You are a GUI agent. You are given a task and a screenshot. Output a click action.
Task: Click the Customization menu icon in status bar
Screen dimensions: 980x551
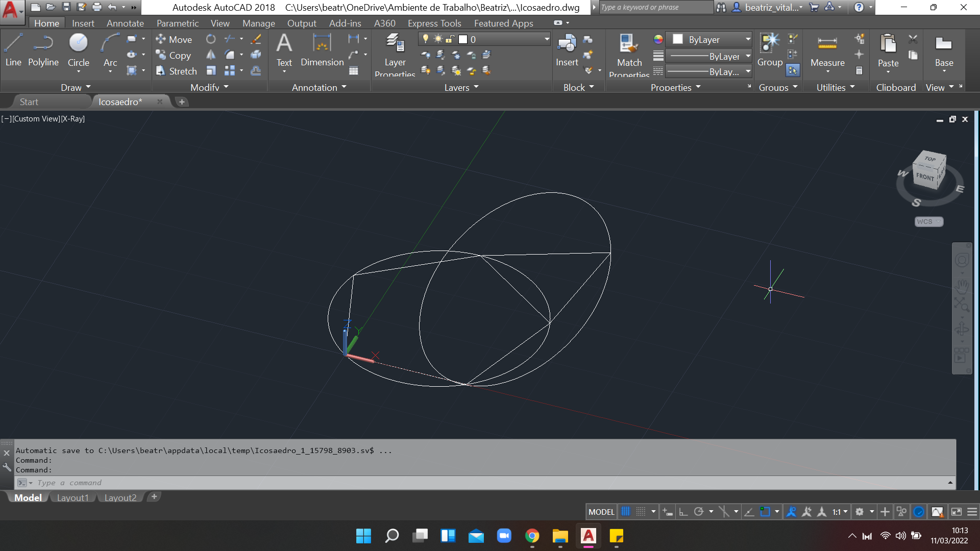coord(972,512)
